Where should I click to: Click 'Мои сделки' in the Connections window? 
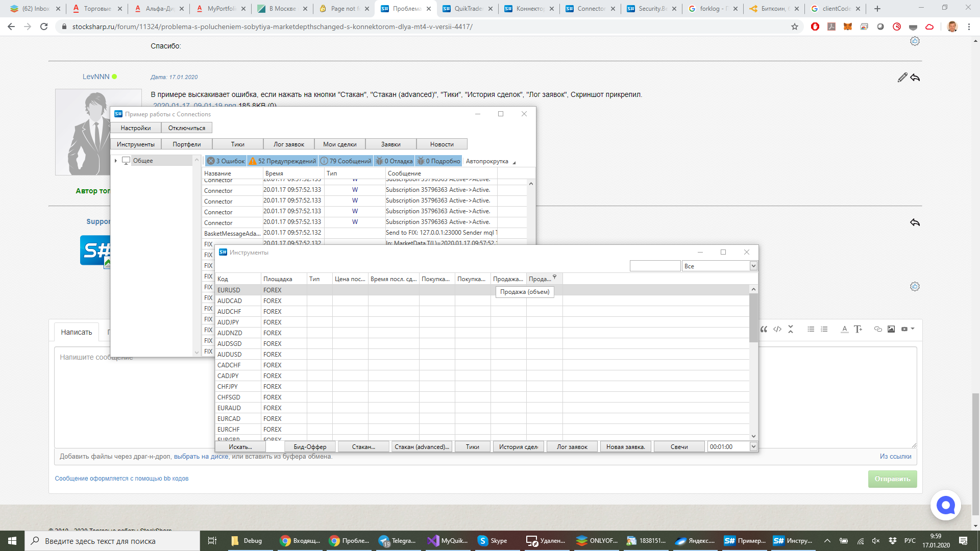coord(340,144)
